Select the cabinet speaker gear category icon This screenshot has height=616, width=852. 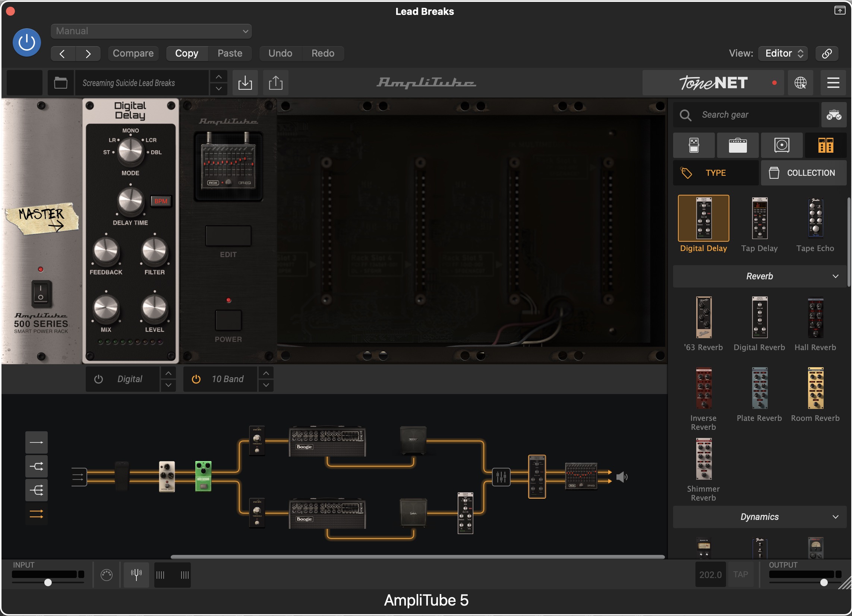pyautogui.click(x=782, y=145)
